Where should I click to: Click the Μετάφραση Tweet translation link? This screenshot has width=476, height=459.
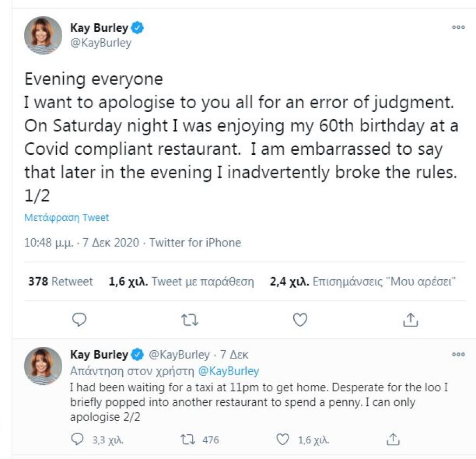pyautogui.click(x=67, y=218)
